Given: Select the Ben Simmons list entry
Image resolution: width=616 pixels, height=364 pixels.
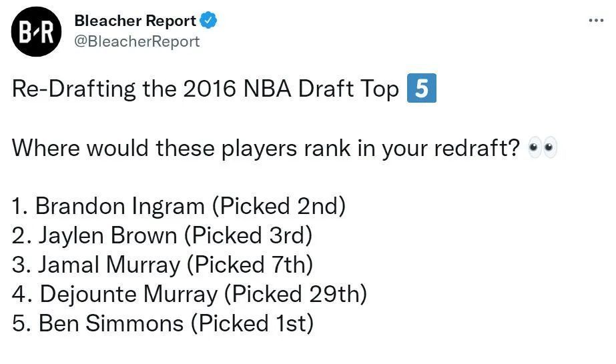Looking at the screenshot, I should point(163,323).
